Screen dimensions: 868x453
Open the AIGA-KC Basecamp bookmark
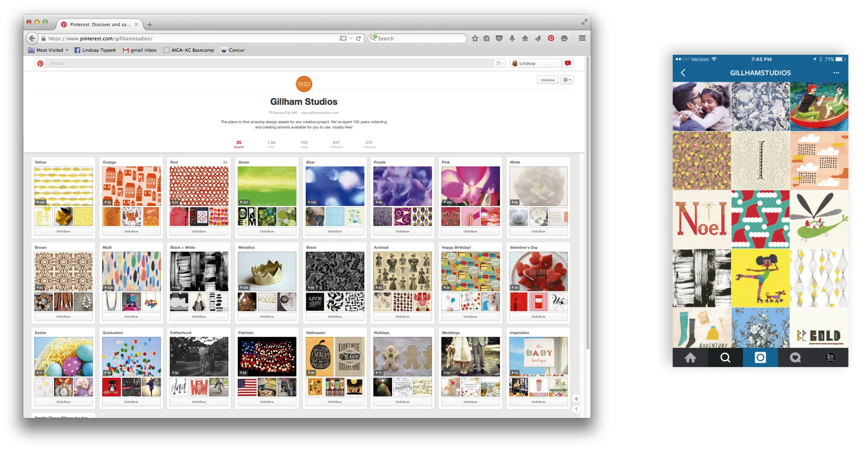(189, 50)
